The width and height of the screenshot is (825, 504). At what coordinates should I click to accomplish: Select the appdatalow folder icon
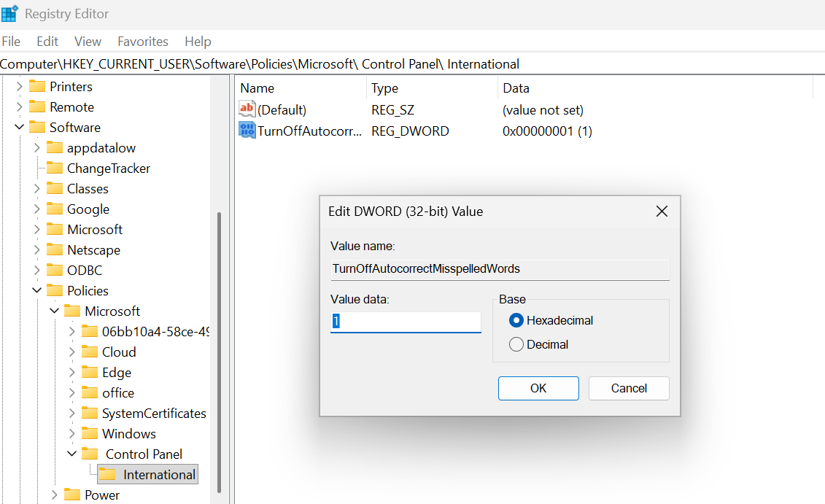click(x=55, y=147)
